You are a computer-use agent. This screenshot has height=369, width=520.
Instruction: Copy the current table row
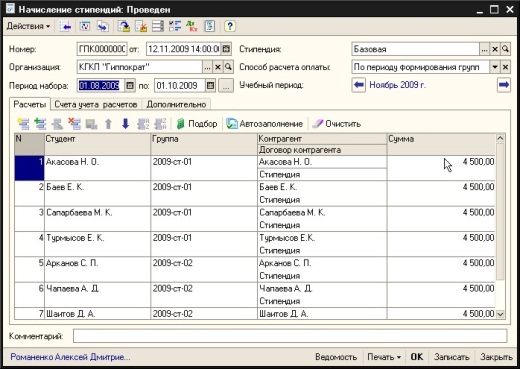40,124
